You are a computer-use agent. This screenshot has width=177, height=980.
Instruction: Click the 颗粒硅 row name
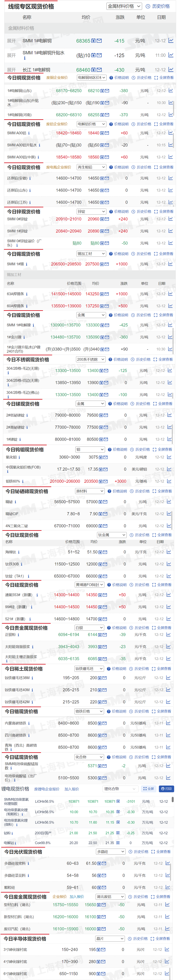point(10,887)
